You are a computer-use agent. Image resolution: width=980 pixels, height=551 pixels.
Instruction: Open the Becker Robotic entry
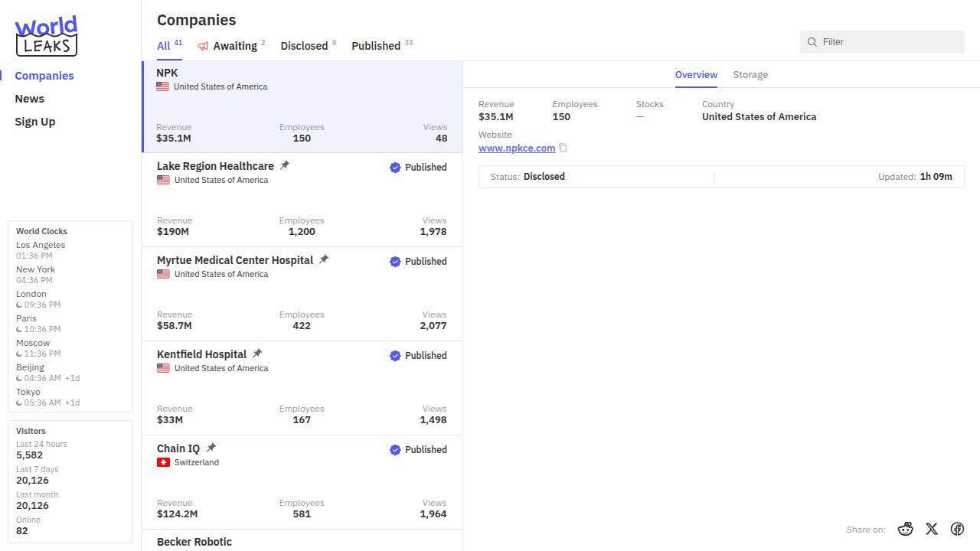click(x=302, y=540)
